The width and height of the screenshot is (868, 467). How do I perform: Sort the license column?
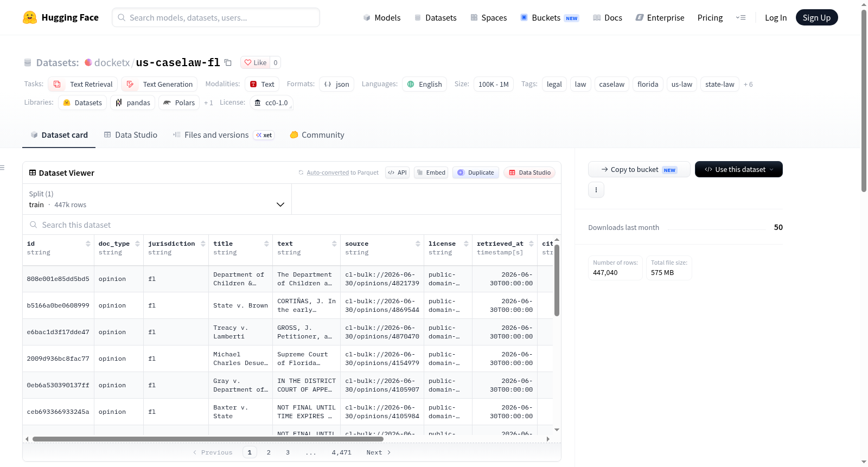[x=466, y=244]
